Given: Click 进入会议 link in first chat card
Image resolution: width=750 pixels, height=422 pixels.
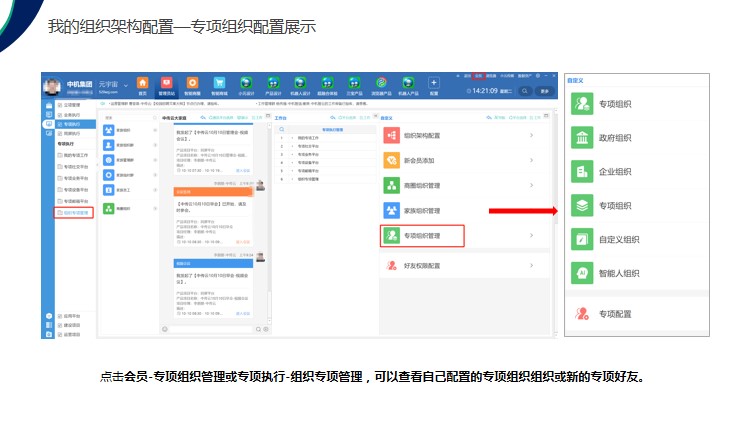Looking at the screenshot, I should click(x=243, y=170).
